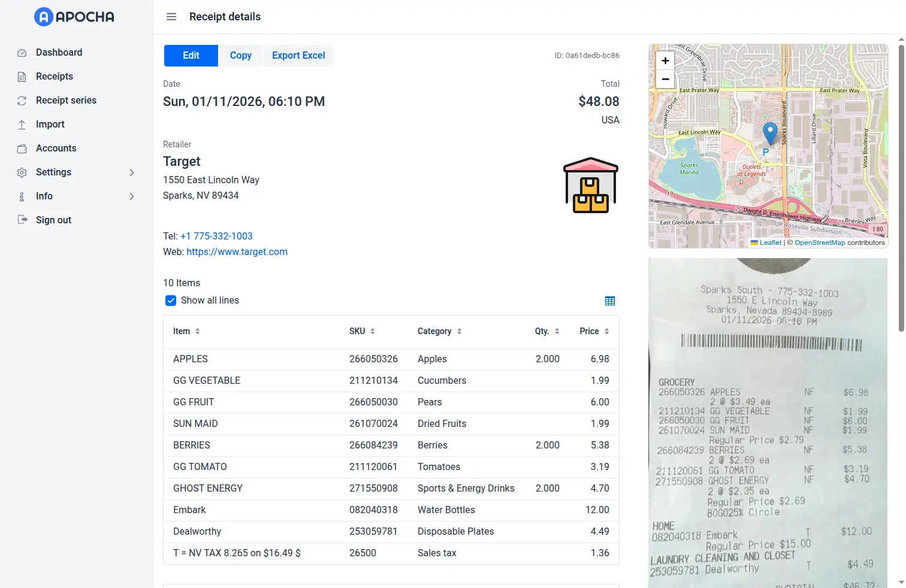Select the Import upload icon
The width and height of the screenshot is (906, 588).
[x=22, y=124]
